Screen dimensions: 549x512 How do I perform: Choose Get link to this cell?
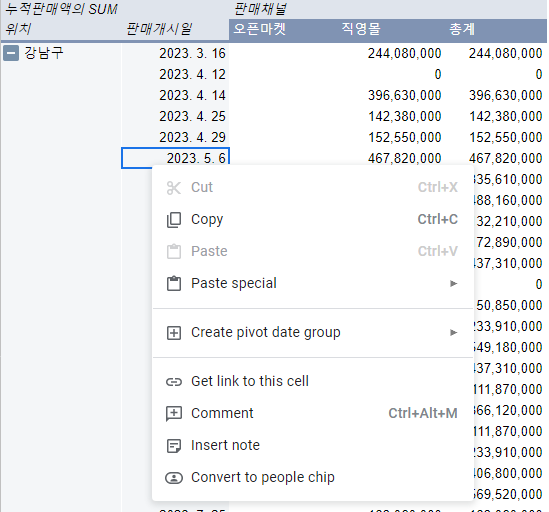click(312, 381)
